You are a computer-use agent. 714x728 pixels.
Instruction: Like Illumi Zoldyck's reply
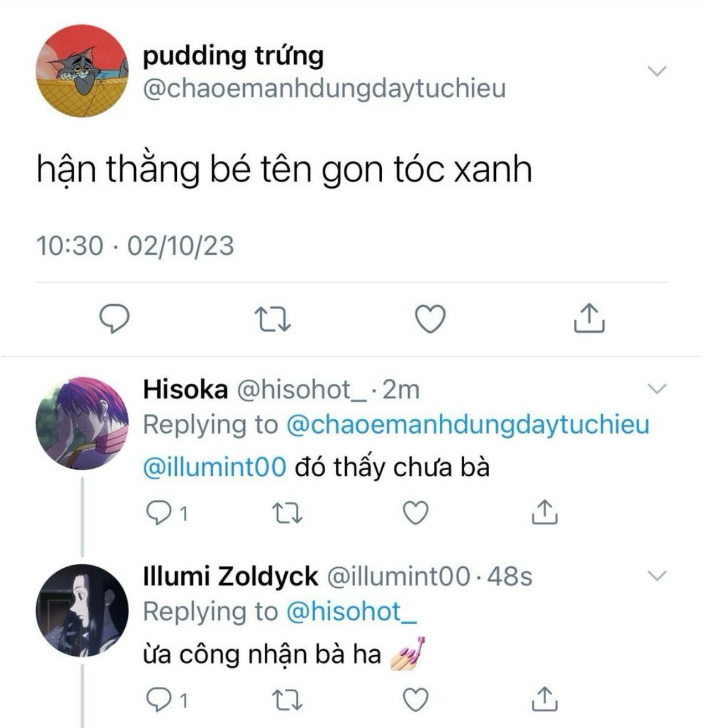pos(416,700)
